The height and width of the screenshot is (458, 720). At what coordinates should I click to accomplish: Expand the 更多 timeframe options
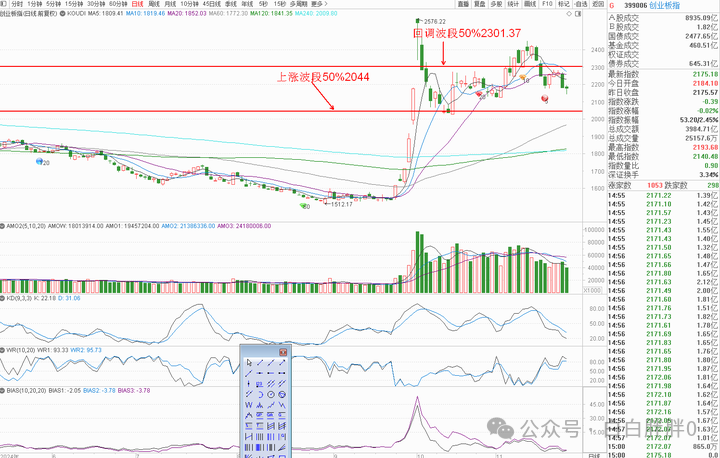point(319,4)
